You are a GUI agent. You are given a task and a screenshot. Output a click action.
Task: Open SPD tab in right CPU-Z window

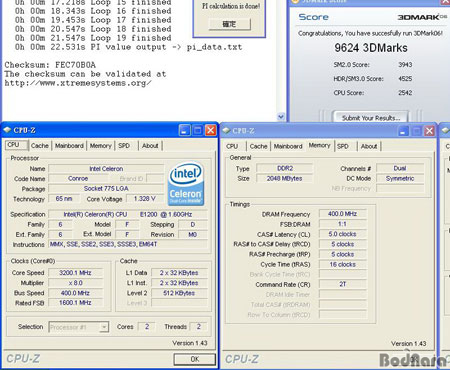(343, 146)
